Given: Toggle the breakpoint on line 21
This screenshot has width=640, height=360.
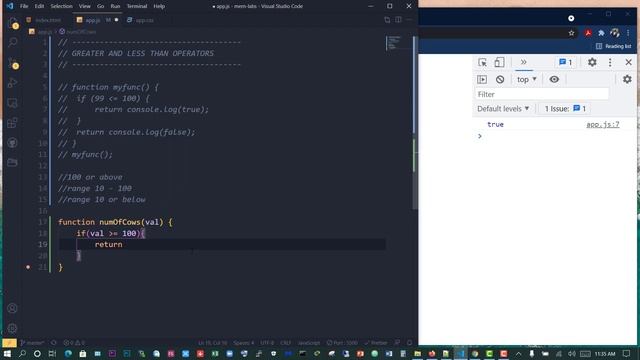Looking at the screenshot, I should click(x=28, y=267).
